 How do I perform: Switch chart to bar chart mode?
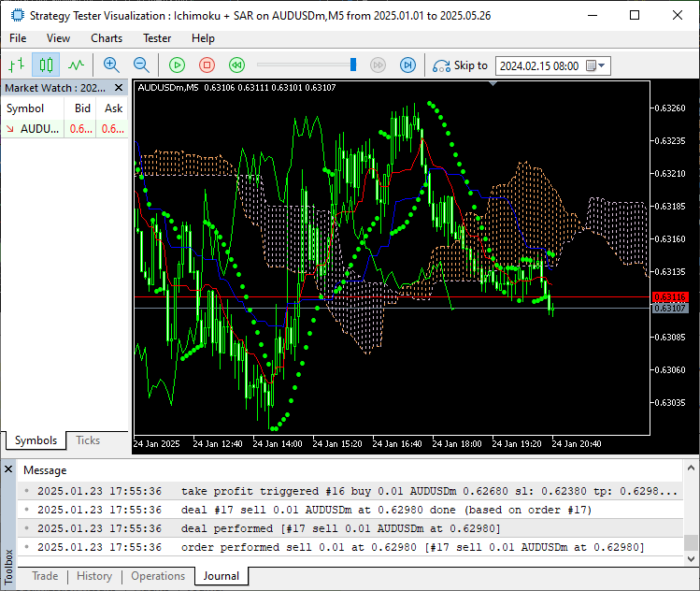tap(16, 65)
